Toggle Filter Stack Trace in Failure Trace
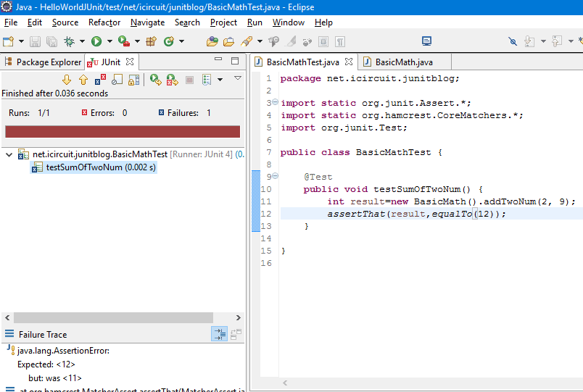Screen dimensions: 583x392 pos(220,335)
